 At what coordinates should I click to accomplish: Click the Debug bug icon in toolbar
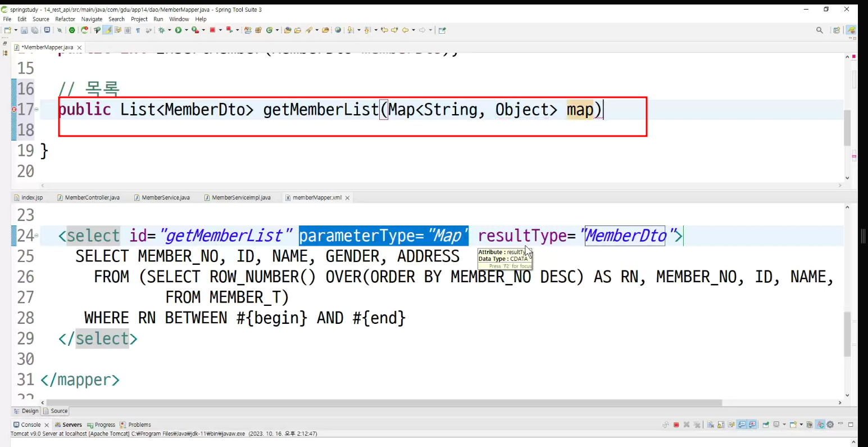pos(161,30)
